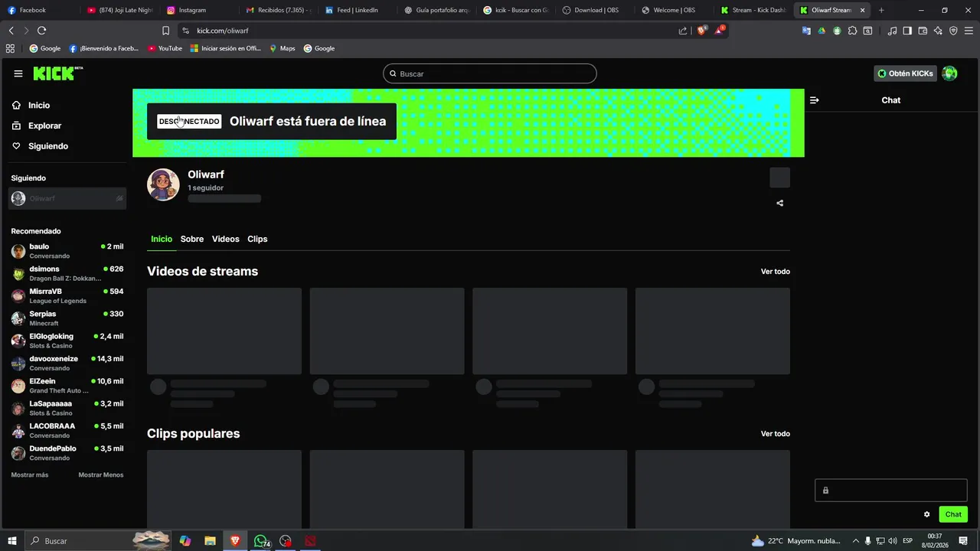Click Oliwarf's channel avatar
Viewport: 980px width, 551px height.
point(163,185)
